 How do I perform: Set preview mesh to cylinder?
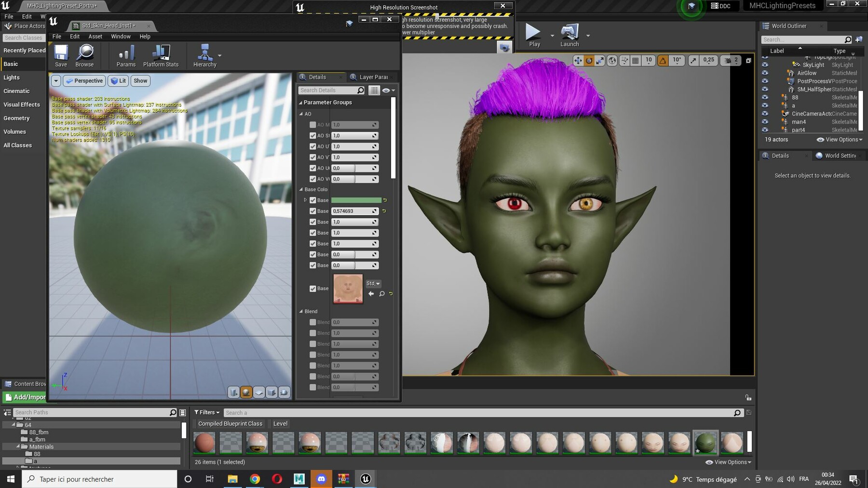(x=233, y=393)
